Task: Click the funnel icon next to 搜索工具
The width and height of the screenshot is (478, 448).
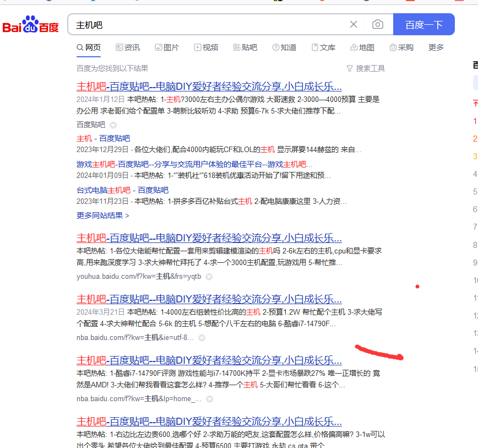Action: 350,68
